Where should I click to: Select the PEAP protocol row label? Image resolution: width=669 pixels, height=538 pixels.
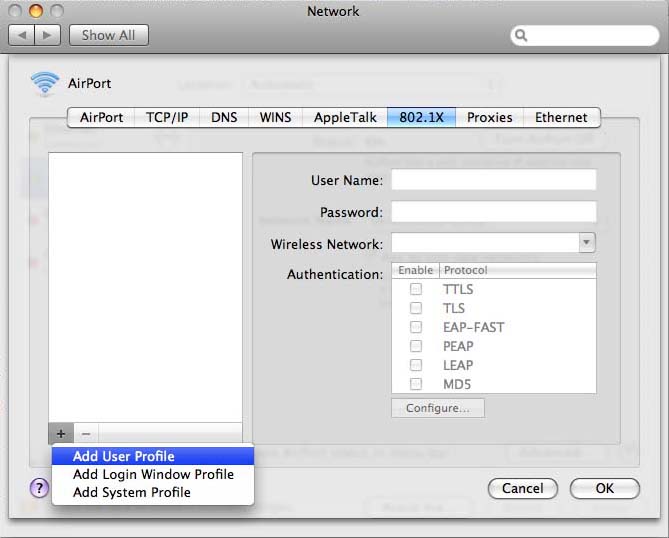458,346
